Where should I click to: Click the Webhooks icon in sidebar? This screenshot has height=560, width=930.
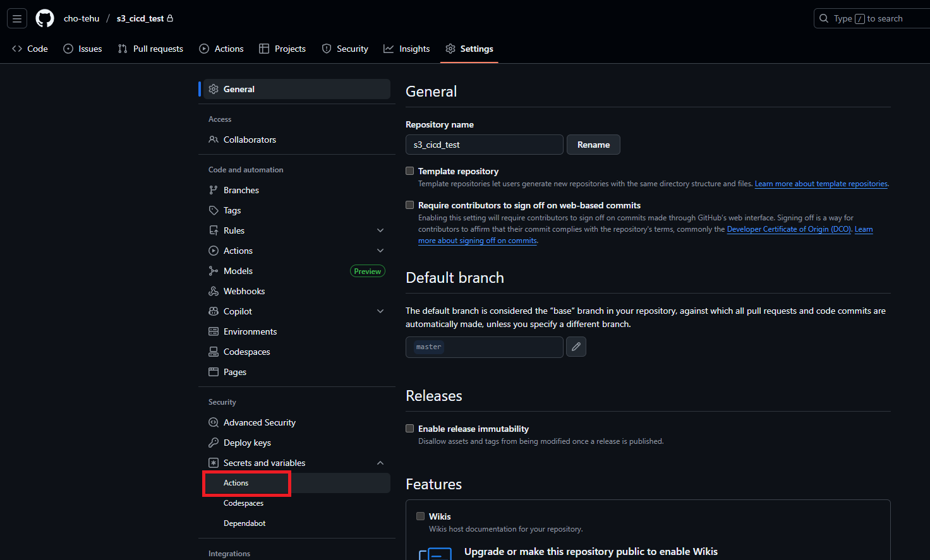214,291
